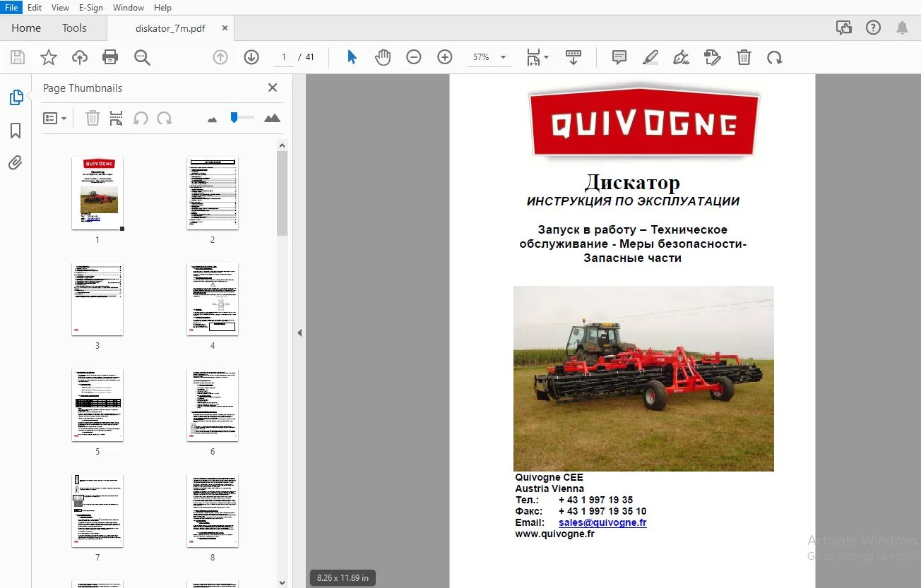Open notifications with the bell icon
Screen dimensions: 921x588
903,28
